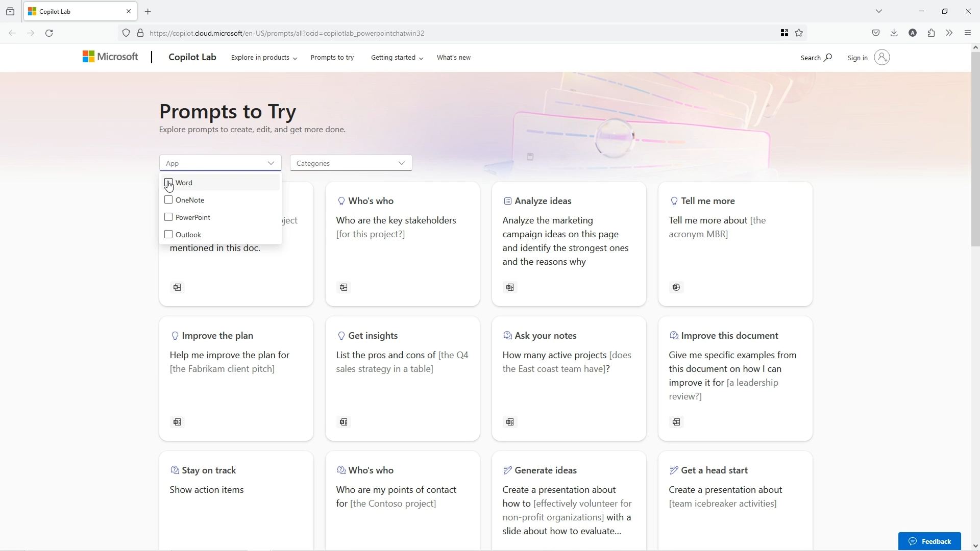Open the Firefox downloads icon
The width and height of the screenshot is (980, 551).
pos(894,33)
